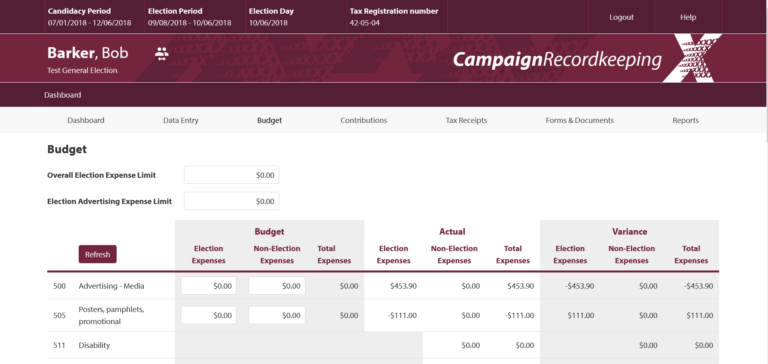Click the CampaignRecordkeeping title text

(557, 60)
